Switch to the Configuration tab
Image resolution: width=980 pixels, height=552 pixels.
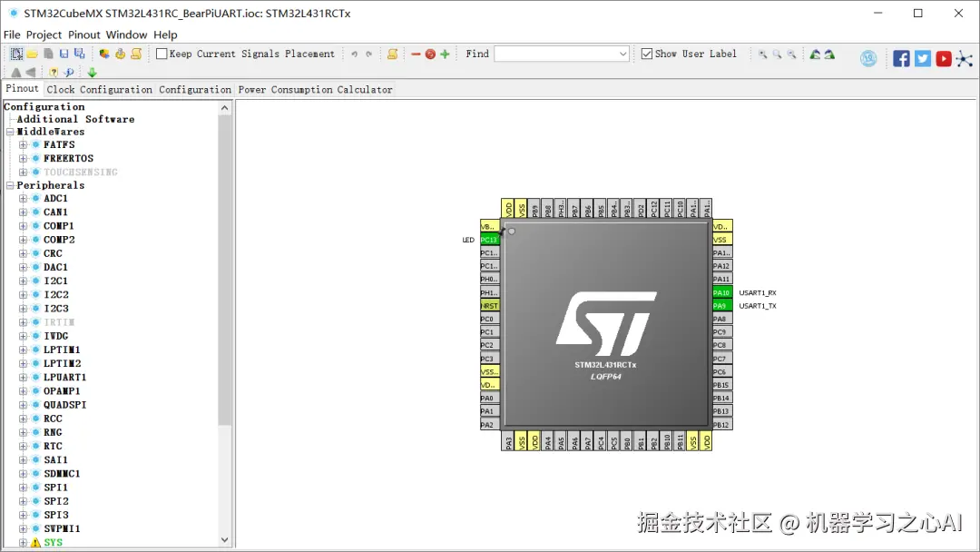coord(195,89)
